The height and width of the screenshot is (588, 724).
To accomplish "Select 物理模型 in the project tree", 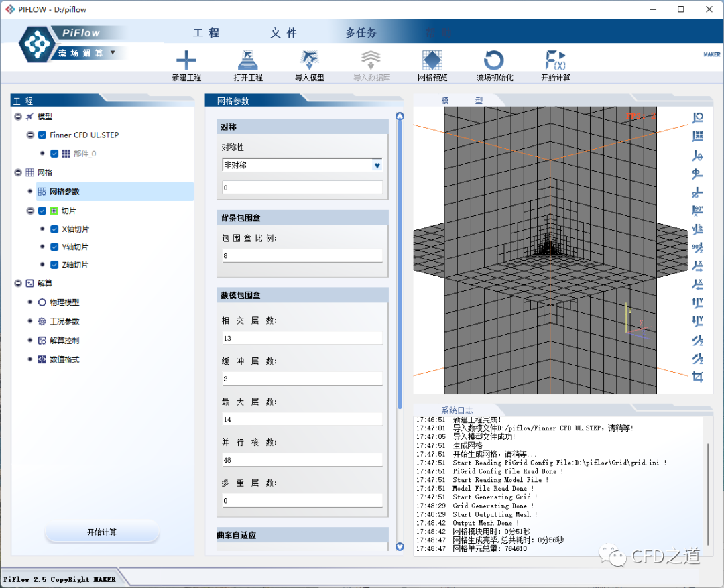I will [x=64, y=302].
